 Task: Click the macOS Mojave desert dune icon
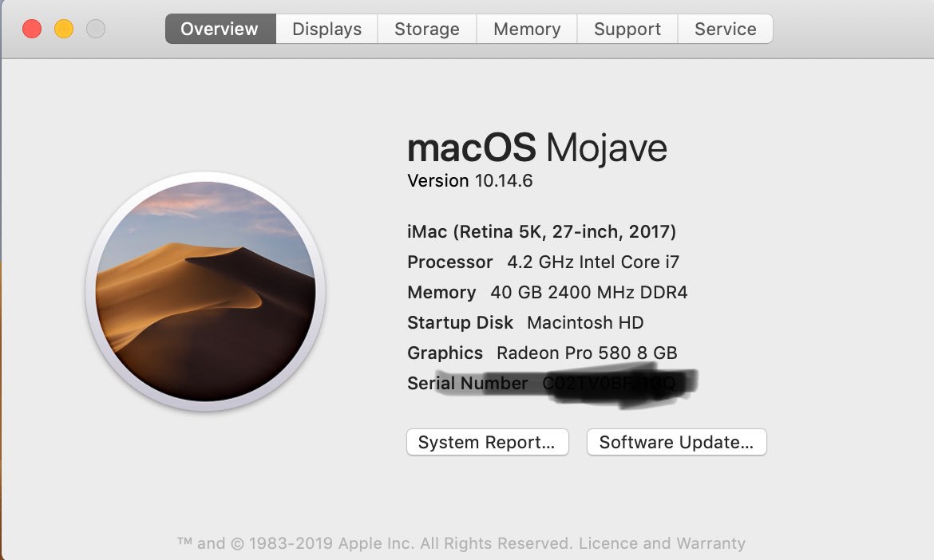pos(205,291)
